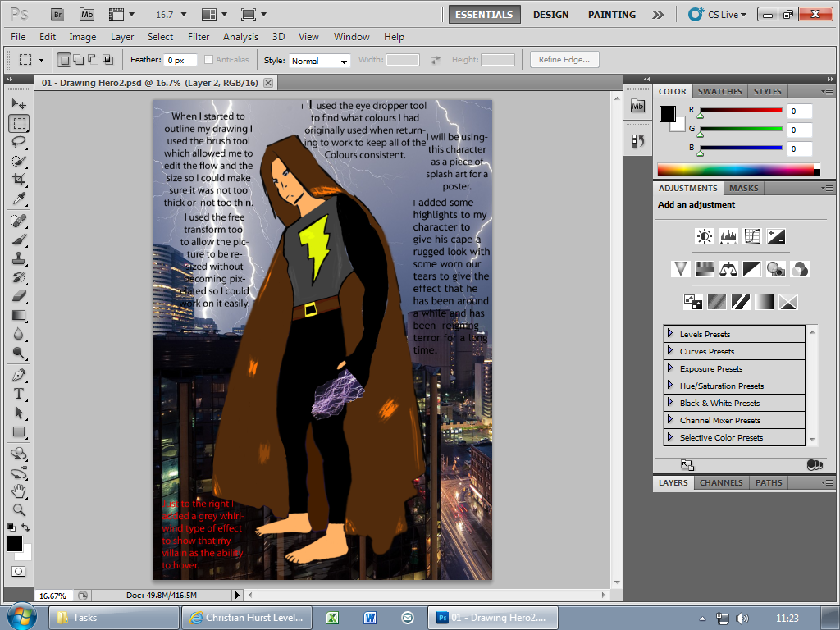Add a Brightness/Contrast adjustment
This screenshot has width=840, height=630.
[704, 236]
